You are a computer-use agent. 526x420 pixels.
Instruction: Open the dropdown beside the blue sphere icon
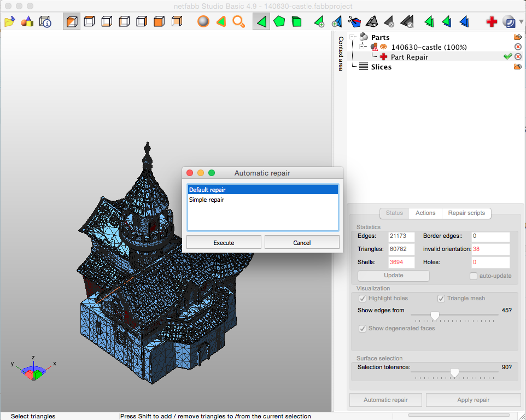pyautogui.click(x=521, y=21)
